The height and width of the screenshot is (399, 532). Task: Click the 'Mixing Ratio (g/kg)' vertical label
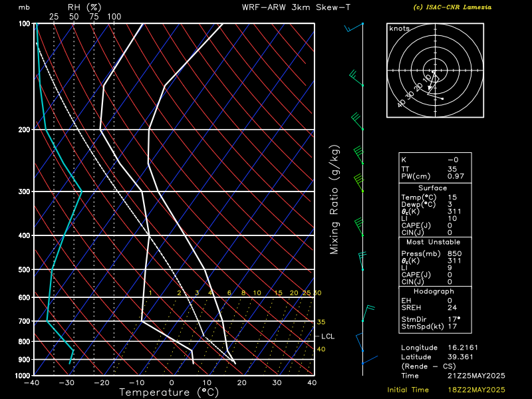334,199
